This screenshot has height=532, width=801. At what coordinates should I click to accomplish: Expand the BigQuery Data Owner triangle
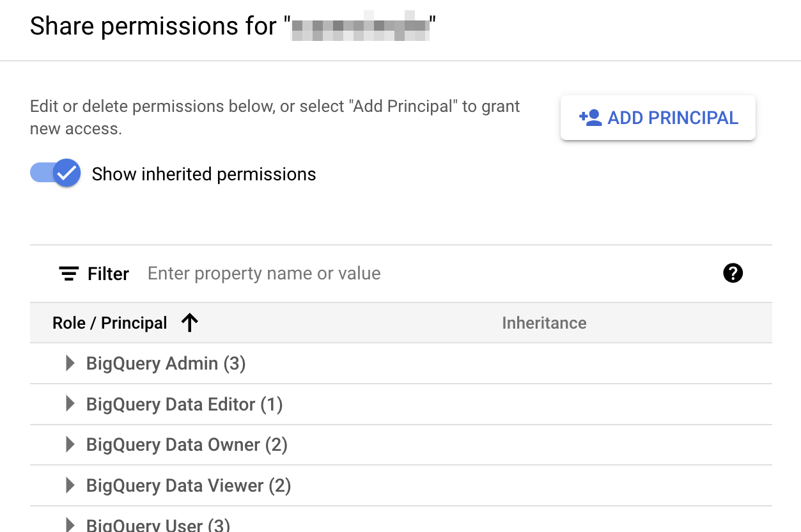point(70,444)
